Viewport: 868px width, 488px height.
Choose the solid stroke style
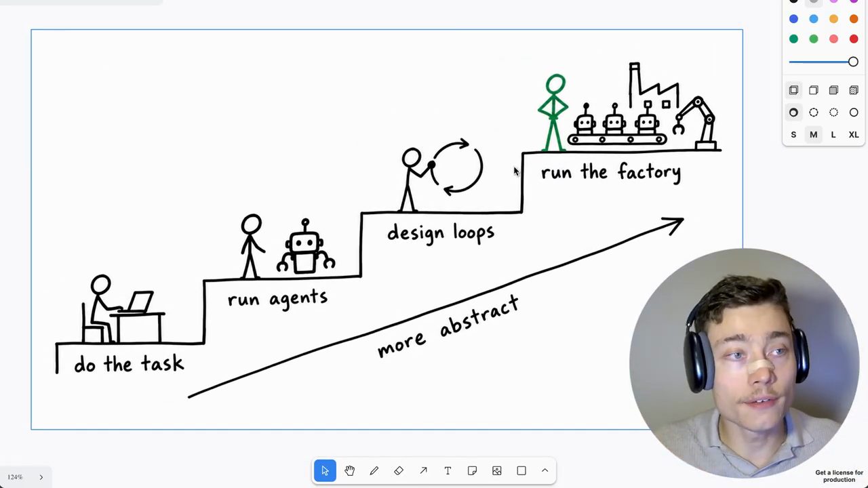pos(854,113)
